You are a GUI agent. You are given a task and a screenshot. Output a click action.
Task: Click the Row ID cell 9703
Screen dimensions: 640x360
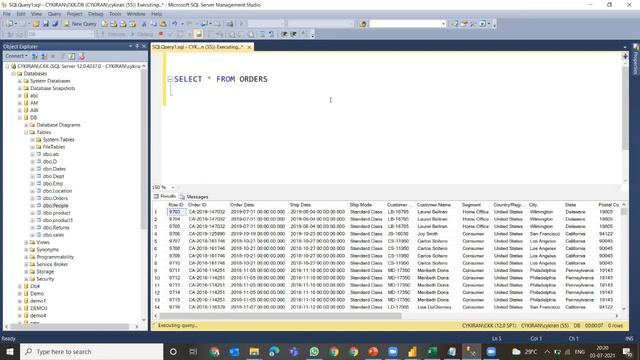click(176, 212)
